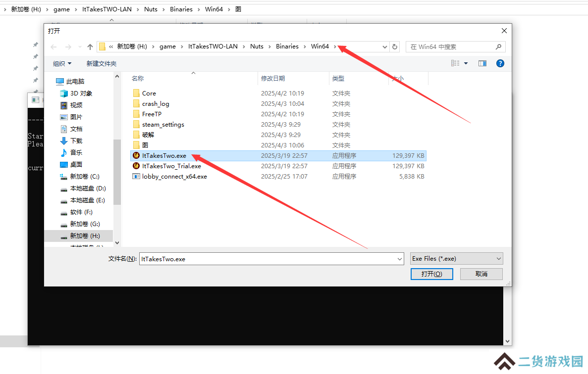Click the 新建文件夹 button
Viewport: 588px width, 374px height.
click(x=101, y=64)
